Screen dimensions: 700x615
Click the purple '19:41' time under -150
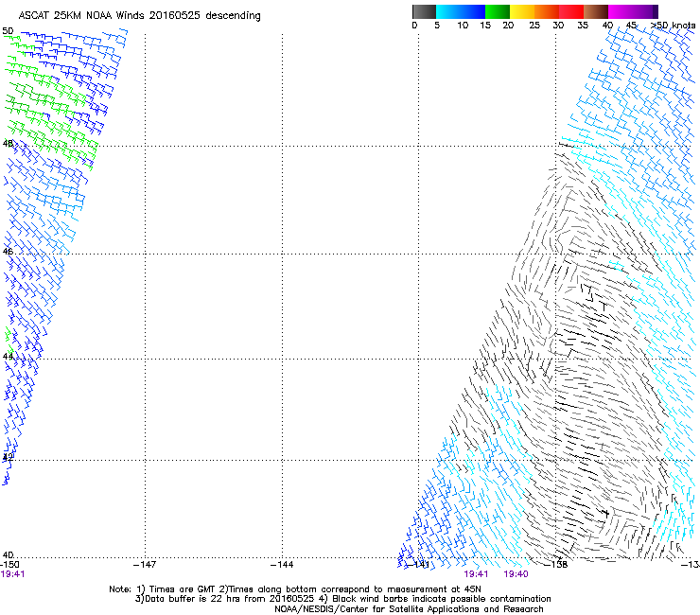[x=12, y=574]
